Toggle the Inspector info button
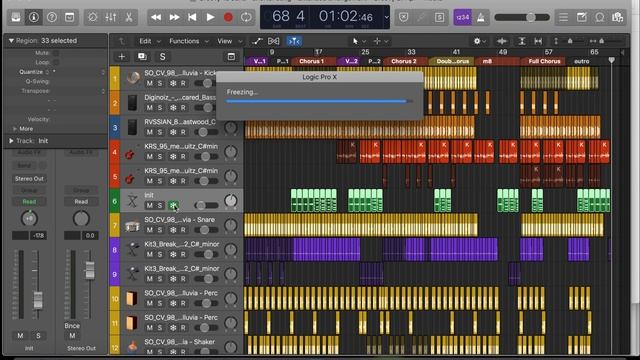The width and height of the screenshot is (640, 360). point(34,17)
